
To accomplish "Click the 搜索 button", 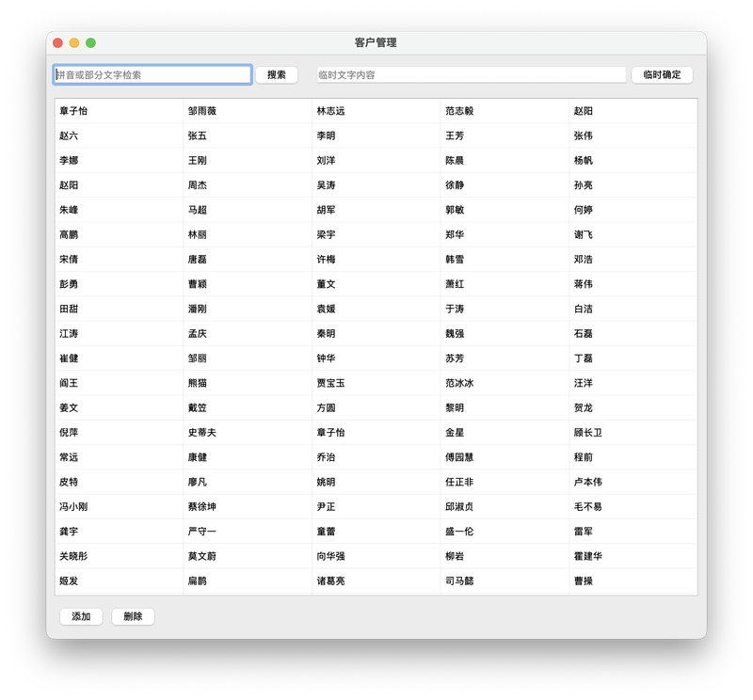I will click(277, 75).
